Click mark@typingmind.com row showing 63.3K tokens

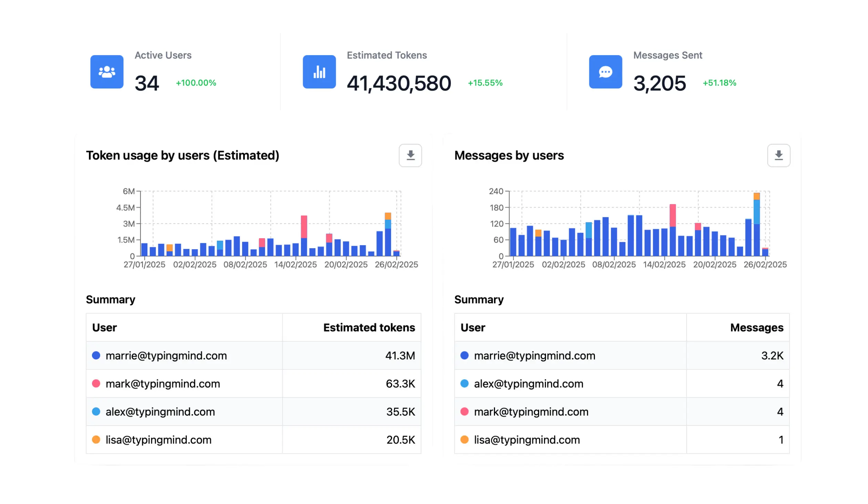click(x=163, y=384)
